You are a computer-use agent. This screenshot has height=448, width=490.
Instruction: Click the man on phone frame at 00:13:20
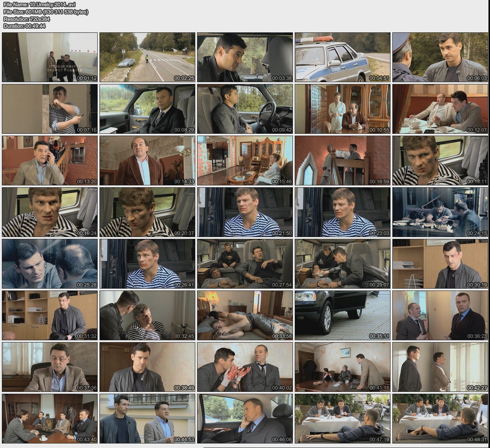coord(50,161)
